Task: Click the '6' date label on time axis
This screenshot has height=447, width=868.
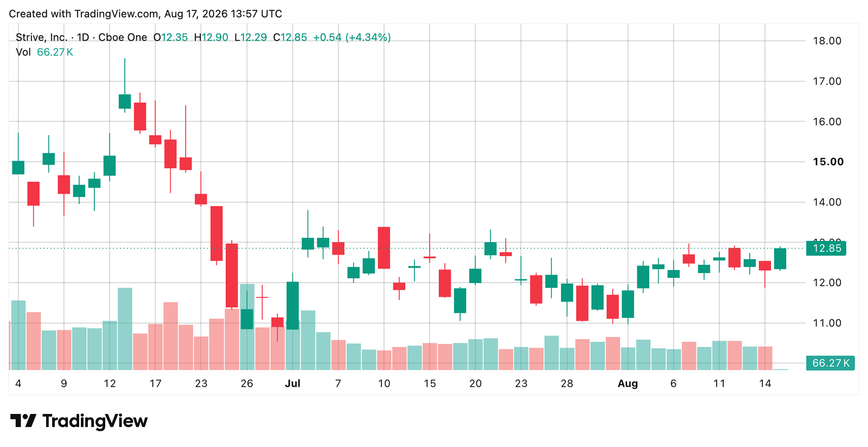Action: tap(673, 384)
